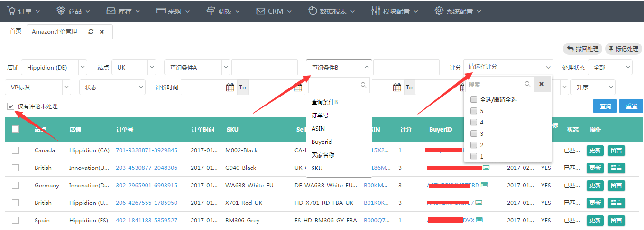This screenshot has width=644, height=230.
Task: Click the refresh icon on Amazon评价管理 tab
Action: coord(91,32)
